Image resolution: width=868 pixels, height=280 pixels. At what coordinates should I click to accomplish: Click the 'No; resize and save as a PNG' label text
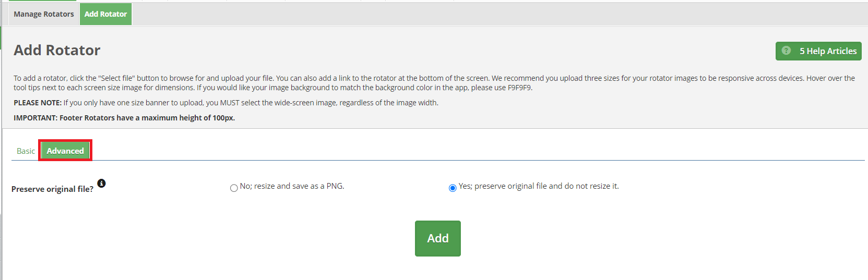tap(292, 186)
